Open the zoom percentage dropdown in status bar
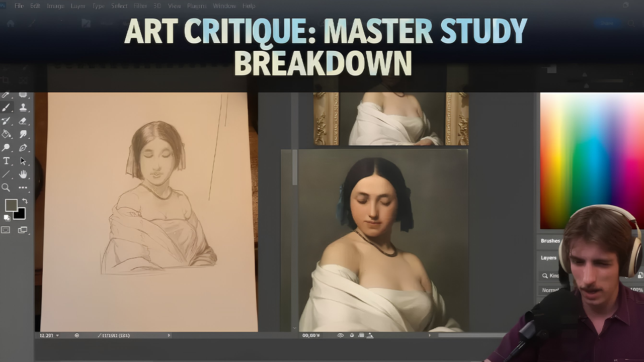Viewport: 644px width, 362px height. [x=57, y=335]
